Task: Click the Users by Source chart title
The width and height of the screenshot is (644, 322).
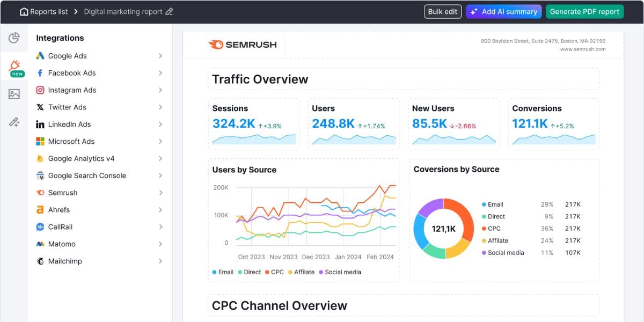Action: click(x=244, y=170)
